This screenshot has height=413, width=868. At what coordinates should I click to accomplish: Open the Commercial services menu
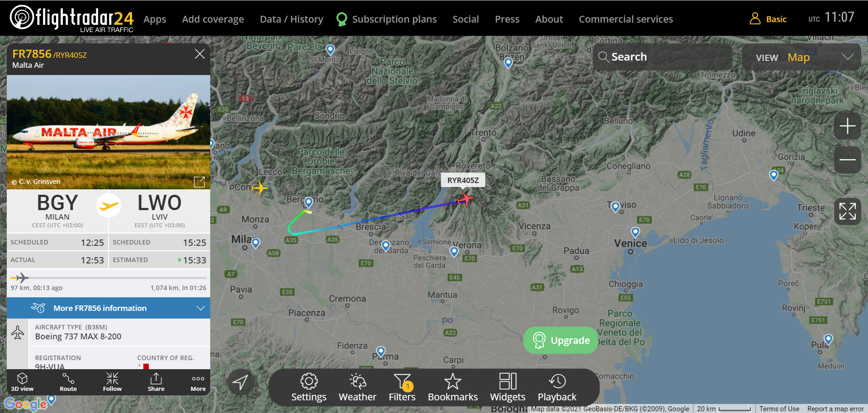pos(626,19)
